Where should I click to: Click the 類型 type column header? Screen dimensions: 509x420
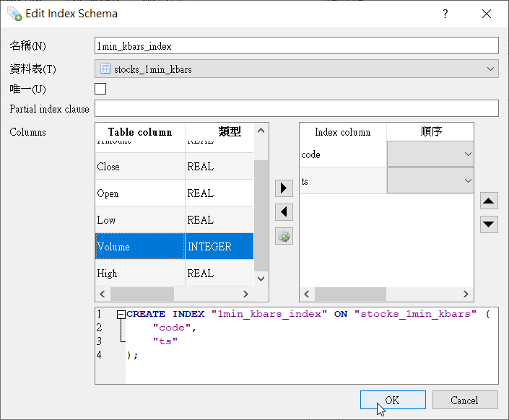(219, 132)
